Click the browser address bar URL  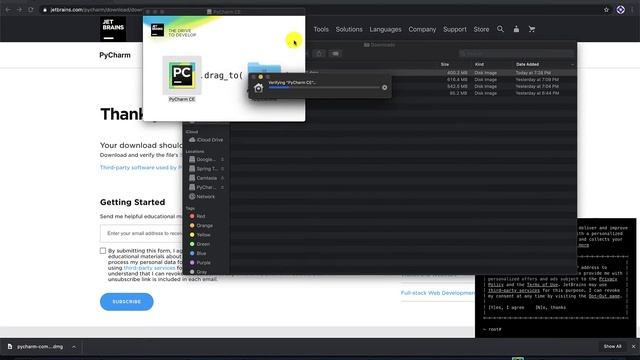(x=96, y=10)
